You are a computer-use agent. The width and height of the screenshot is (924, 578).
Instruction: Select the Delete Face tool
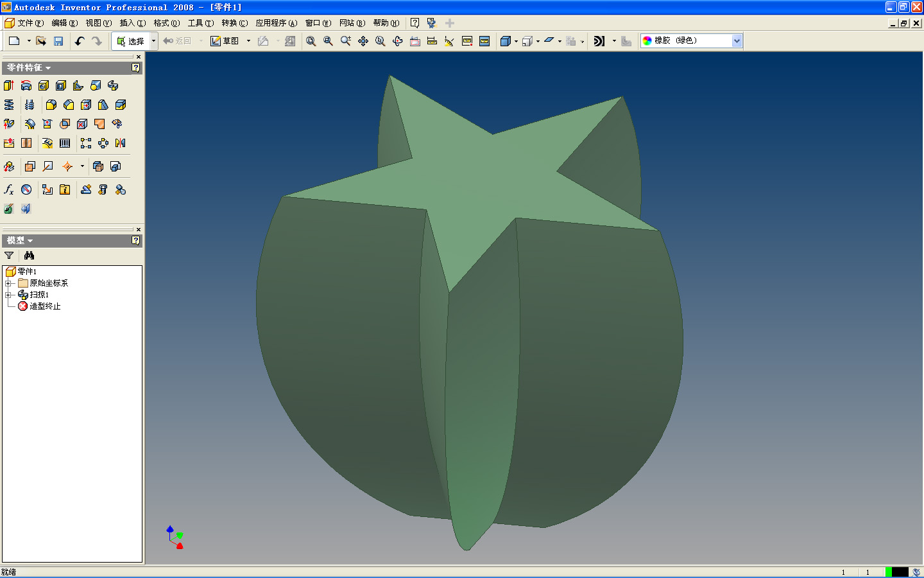click(82, 124)
